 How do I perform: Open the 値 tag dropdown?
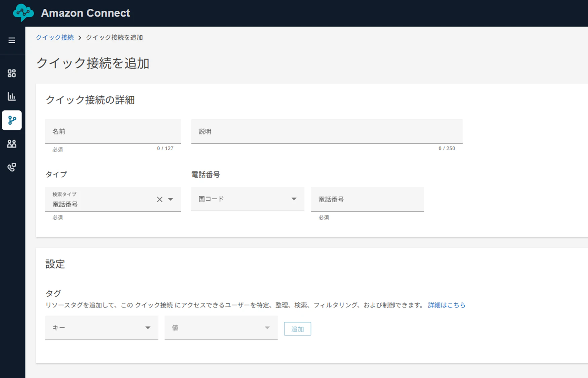point(221,328)
